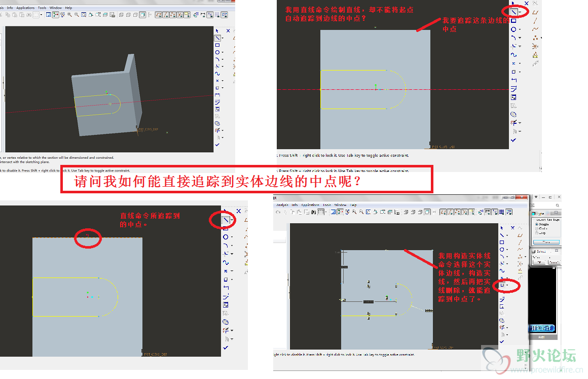Toggle datum planes display in top-left window toolbar
The image size is (588, 379).
(x=159, y=15)
